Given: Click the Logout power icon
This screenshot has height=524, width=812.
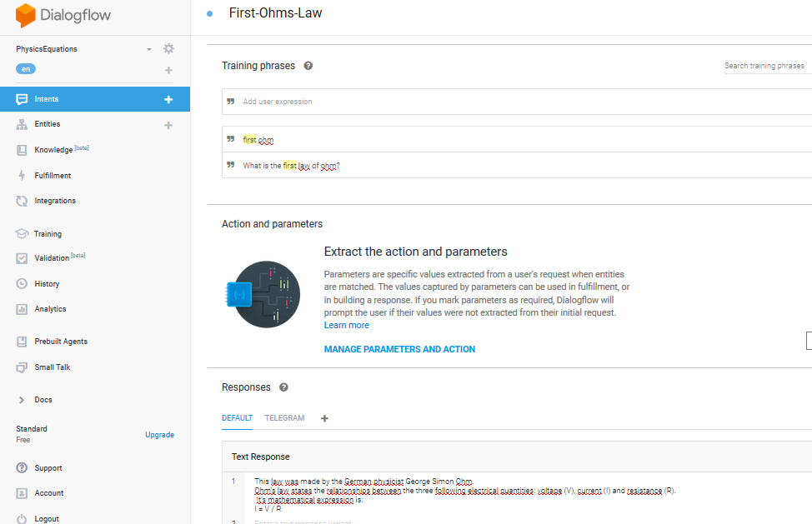Looking at the screenshot, I should tap(22, 518).
